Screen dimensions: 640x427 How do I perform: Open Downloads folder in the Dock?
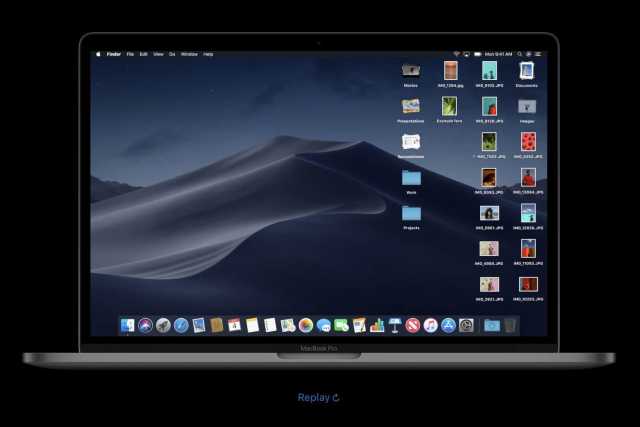[x=492, y=325]
